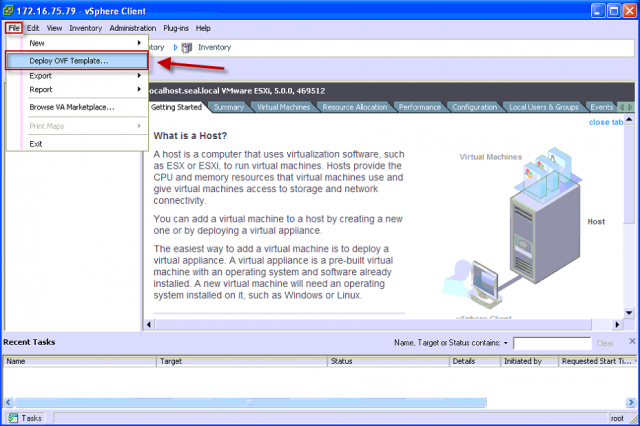Click Recent Tasks scrollbar right arrow
Screen dimensions: 640x426
631,402
